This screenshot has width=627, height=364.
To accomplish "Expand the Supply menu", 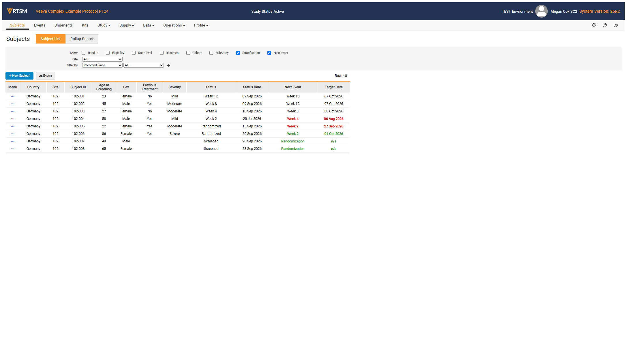I will [127, 25].
